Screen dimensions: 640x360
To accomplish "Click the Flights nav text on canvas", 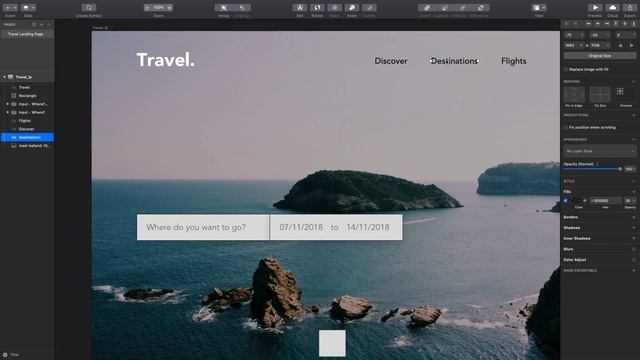I will (513, 61).
